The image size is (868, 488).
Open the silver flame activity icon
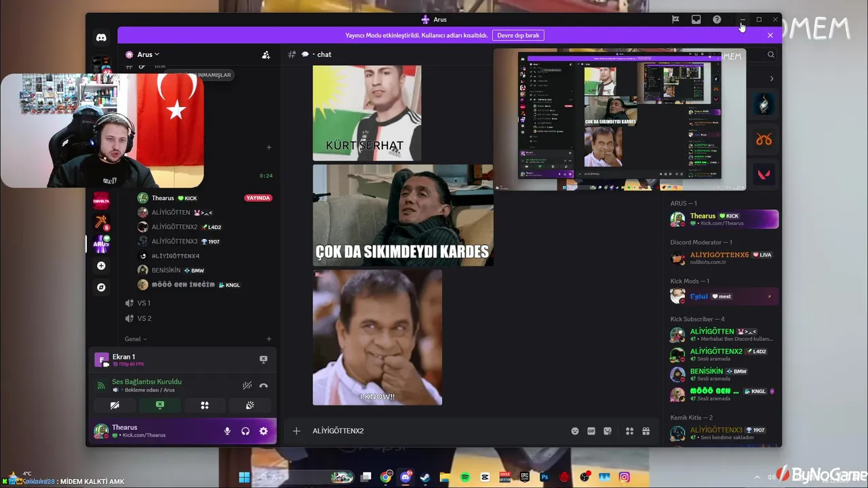(x=764, y=104)
